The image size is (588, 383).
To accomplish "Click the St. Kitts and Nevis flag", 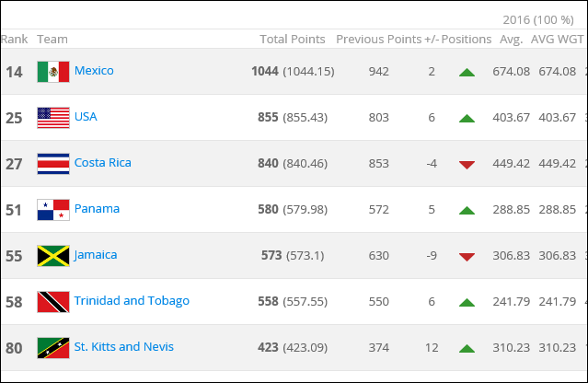I will tap(53, 348).
